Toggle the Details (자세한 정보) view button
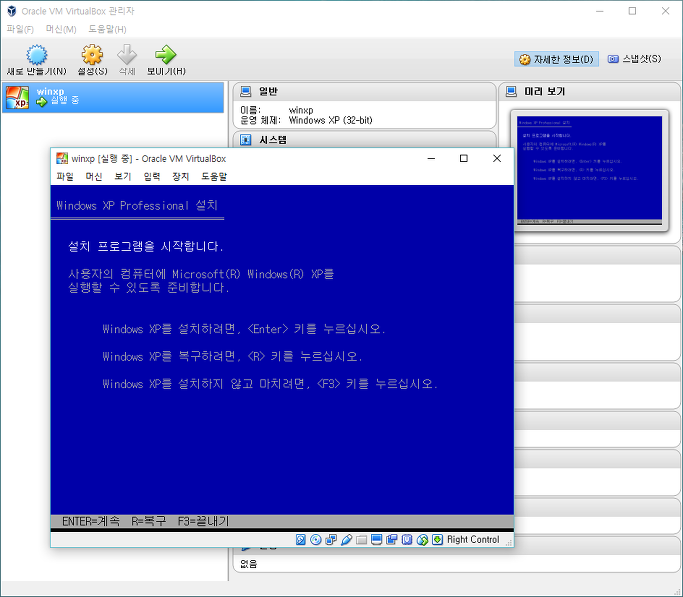Viewport: 683px width, 597px height. click(x=556, y=59)
